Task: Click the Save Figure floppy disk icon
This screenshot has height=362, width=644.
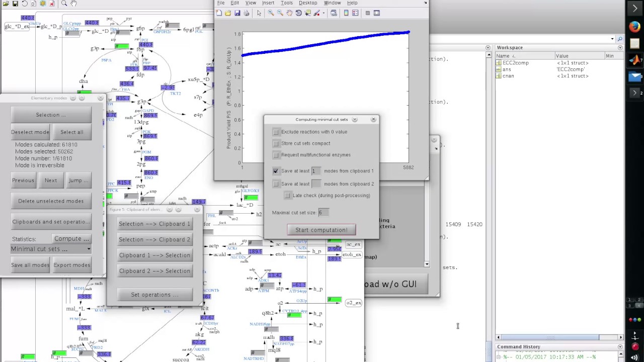Action: click(237, 13)
